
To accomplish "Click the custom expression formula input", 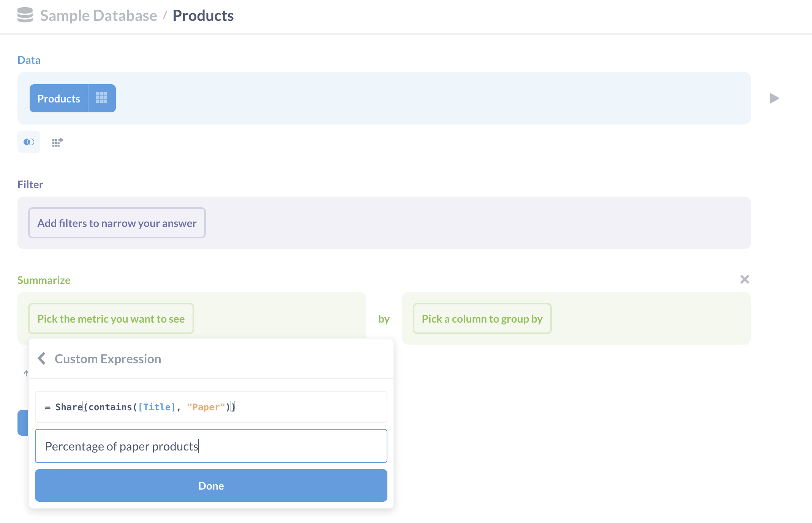I will click(211, 406).
